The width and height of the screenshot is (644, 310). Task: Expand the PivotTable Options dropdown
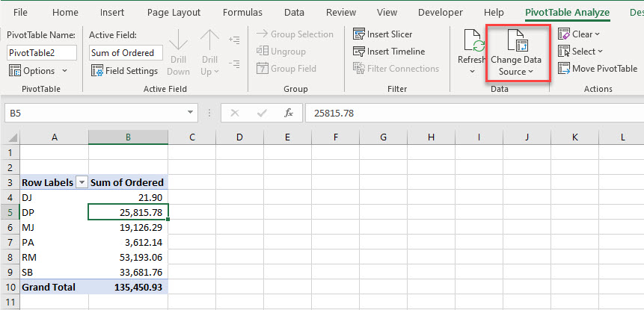coord(64,71)
